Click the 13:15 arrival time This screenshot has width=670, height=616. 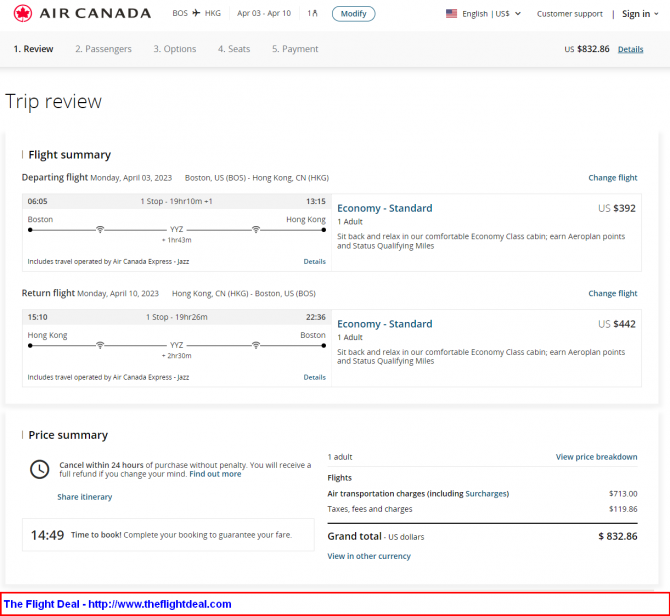315,201
